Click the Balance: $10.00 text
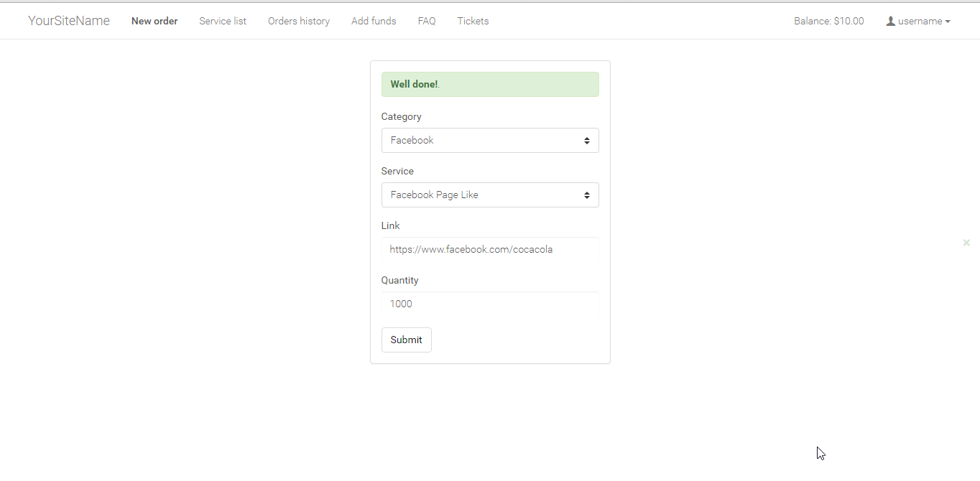The image size is (980, 481). [829, 22]
